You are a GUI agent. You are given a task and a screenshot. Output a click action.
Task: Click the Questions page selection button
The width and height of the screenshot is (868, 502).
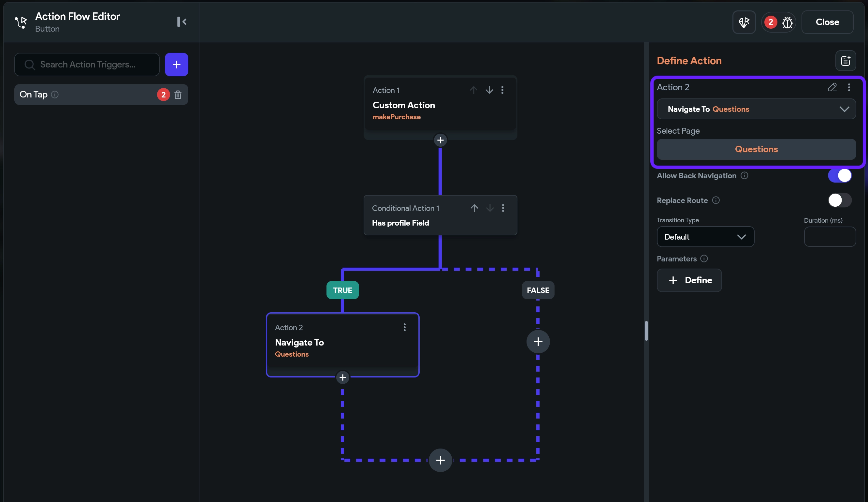click(x=756, y=149)
